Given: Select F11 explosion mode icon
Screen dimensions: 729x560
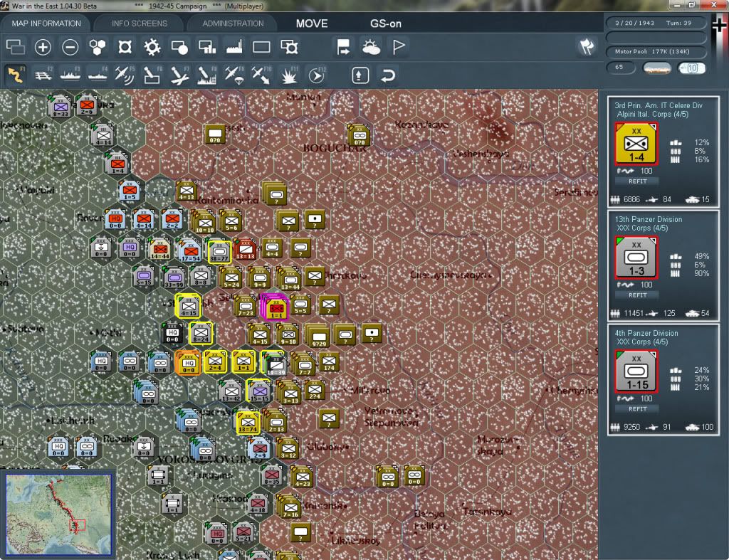Looking at the screenshot, I should coord(289,75).
